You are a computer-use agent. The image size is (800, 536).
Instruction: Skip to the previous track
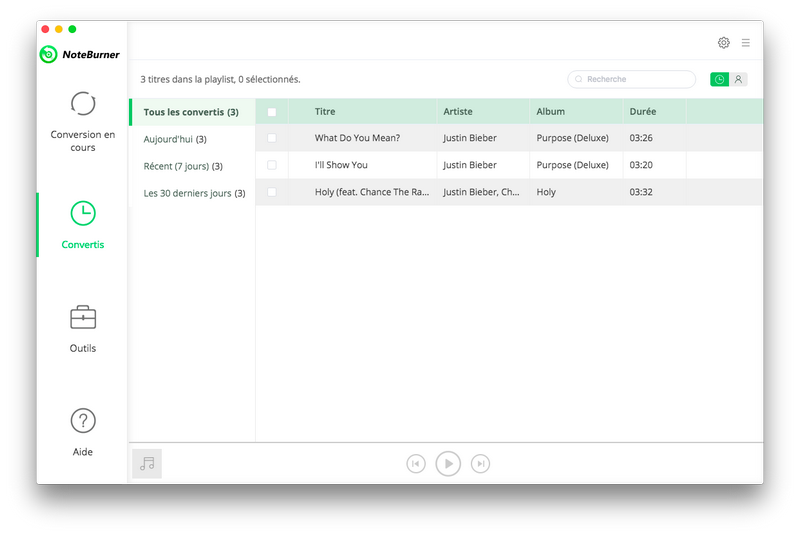(x=416, y=464)
